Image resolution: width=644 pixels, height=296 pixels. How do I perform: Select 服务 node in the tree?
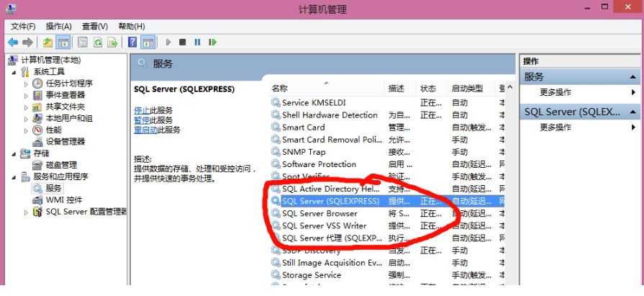coord(53,188)
